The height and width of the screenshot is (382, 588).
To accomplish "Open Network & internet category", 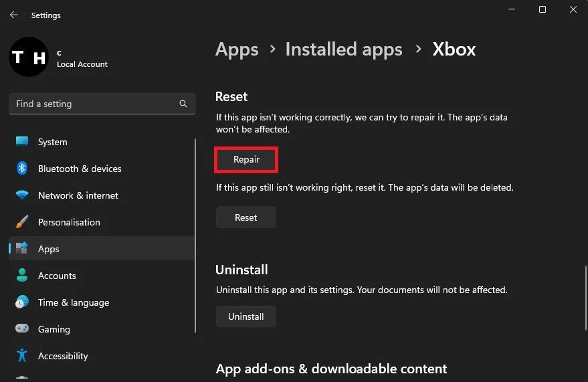I will (102, 195).
